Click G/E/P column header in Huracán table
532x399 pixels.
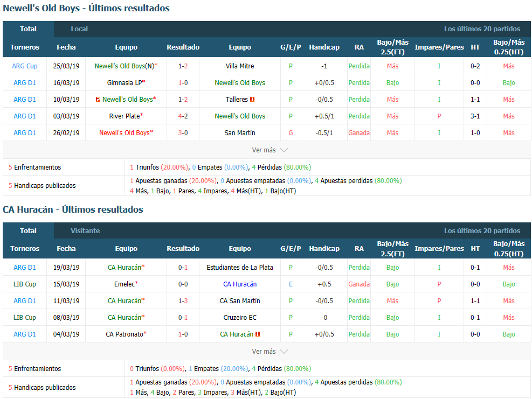[291, 248]
